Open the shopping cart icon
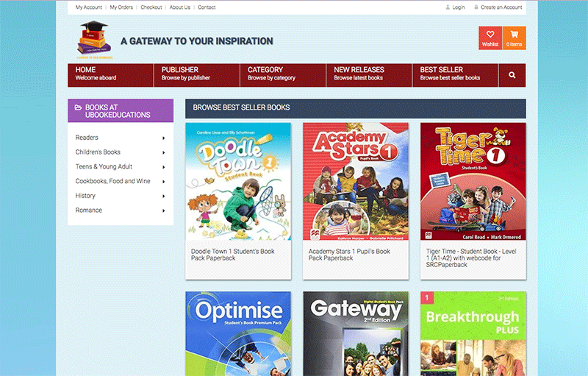The height and width of the screenshot is (376, 588). pyautogui.click(x=514, y=35)
